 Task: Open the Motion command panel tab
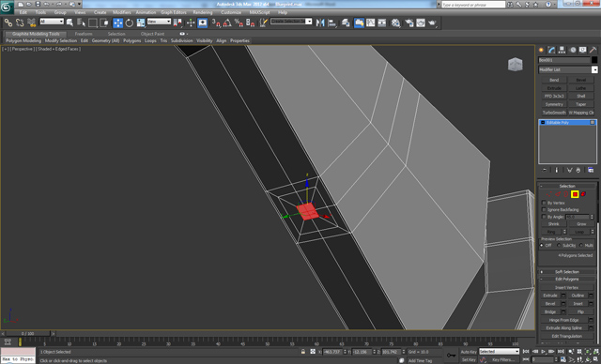[573, 50]
